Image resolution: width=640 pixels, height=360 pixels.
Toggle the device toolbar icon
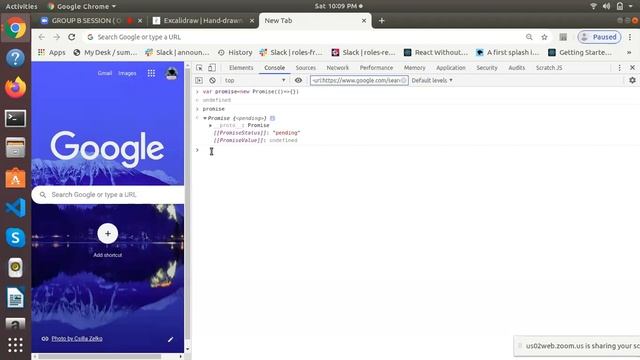[x=212, y=68]
